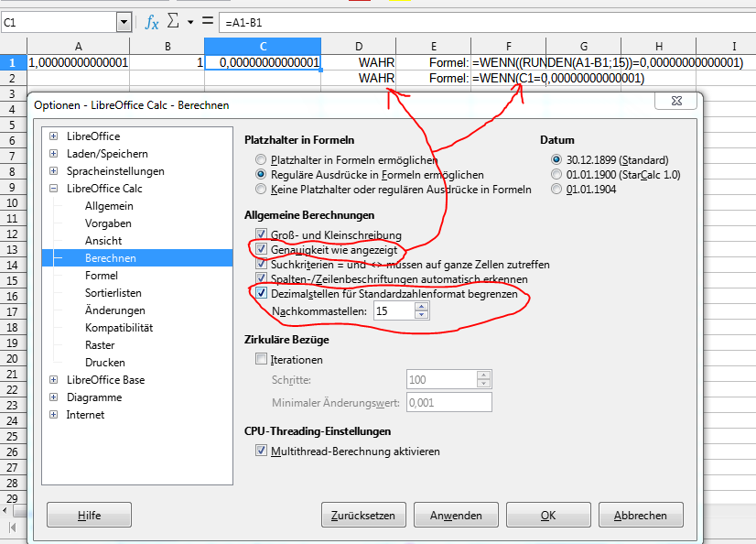756x544 pixels.
Task: Click the Anwenden button
Action: [x=456, y=515]
